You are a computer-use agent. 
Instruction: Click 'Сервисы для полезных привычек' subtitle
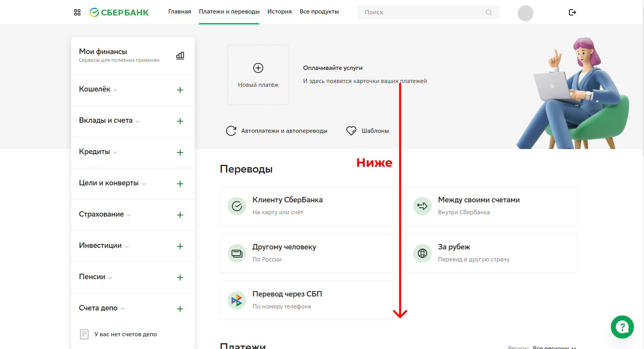(119, 60)
